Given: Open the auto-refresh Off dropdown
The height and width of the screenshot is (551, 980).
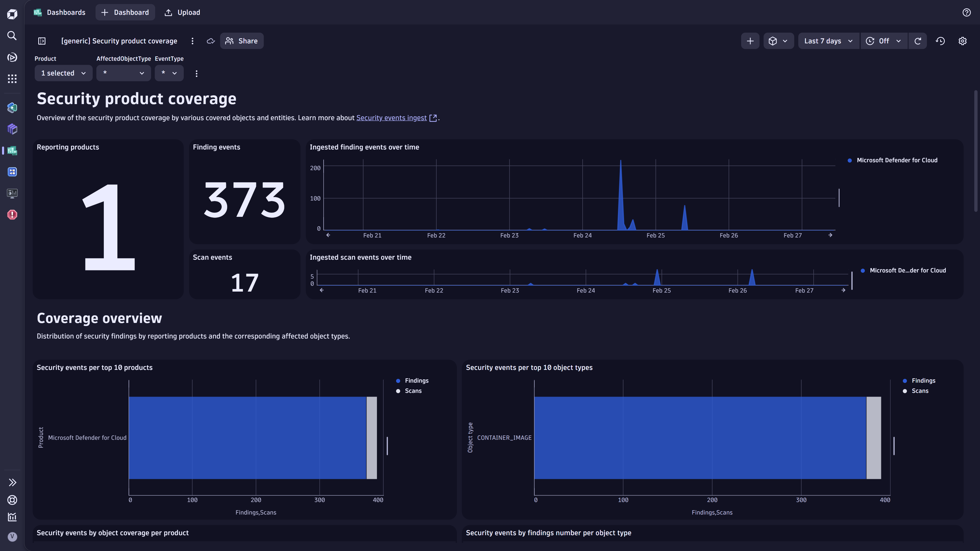Looking at the screenshot, I should tap(884, 41).
